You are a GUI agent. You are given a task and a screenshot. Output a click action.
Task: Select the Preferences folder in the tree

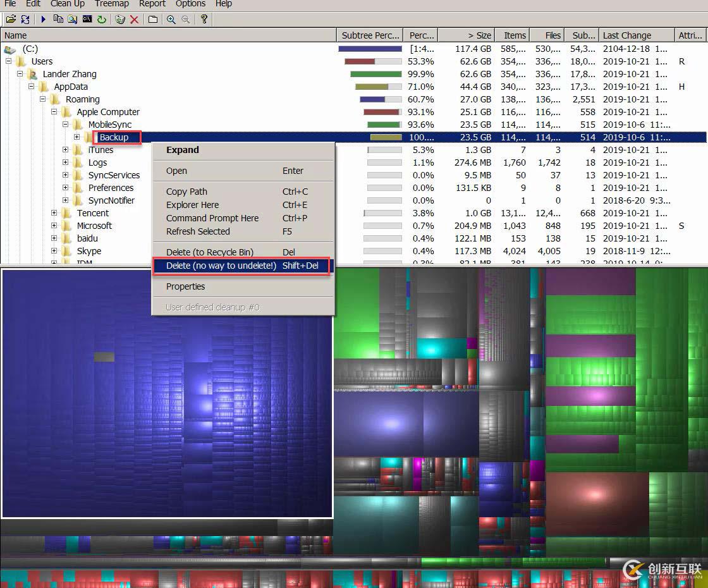pyautogui.click(x=111, y=188)
